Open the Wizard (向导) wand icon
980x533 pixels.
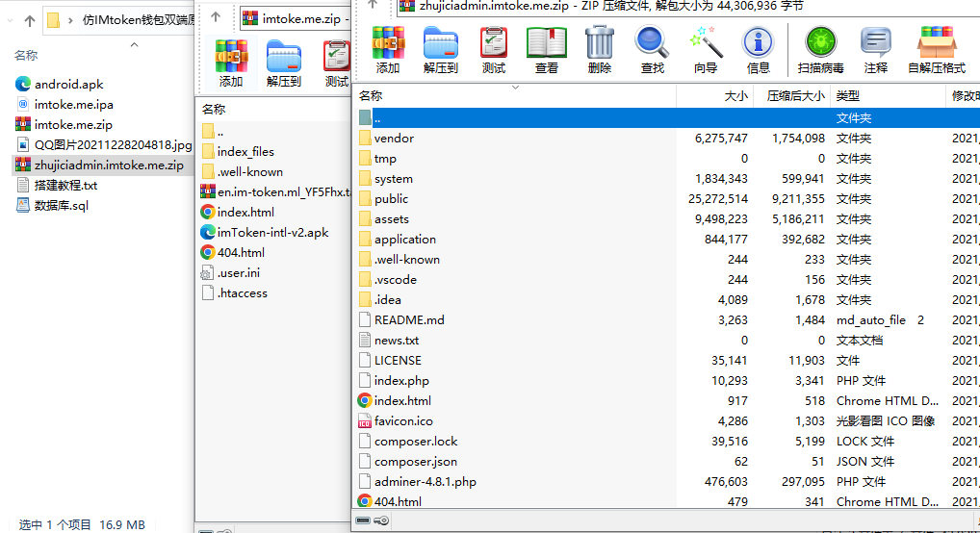coord(706,50)
